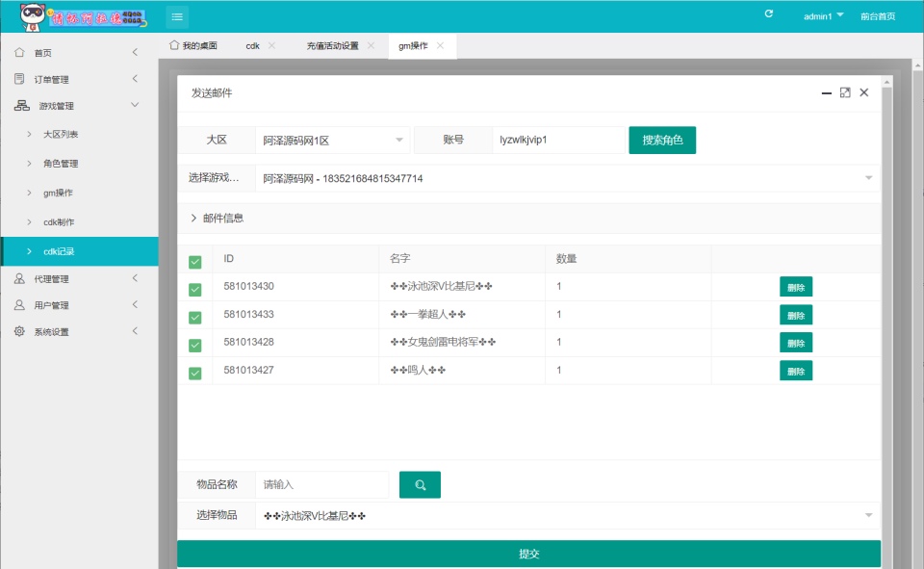Expand the 订单管理 sidebar menu
The image size is (924, 569).
click(x=135, y=78)
